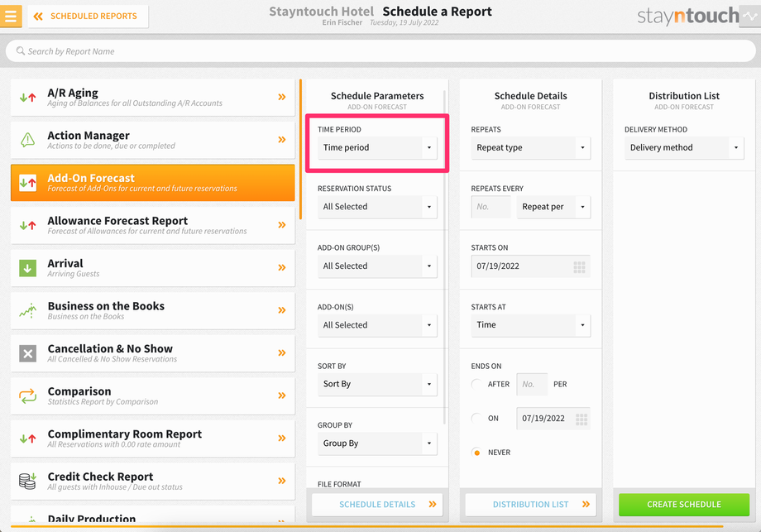Click the Comparison row double-chevron arrow
The image size is (761, 532).
point(282,395)
